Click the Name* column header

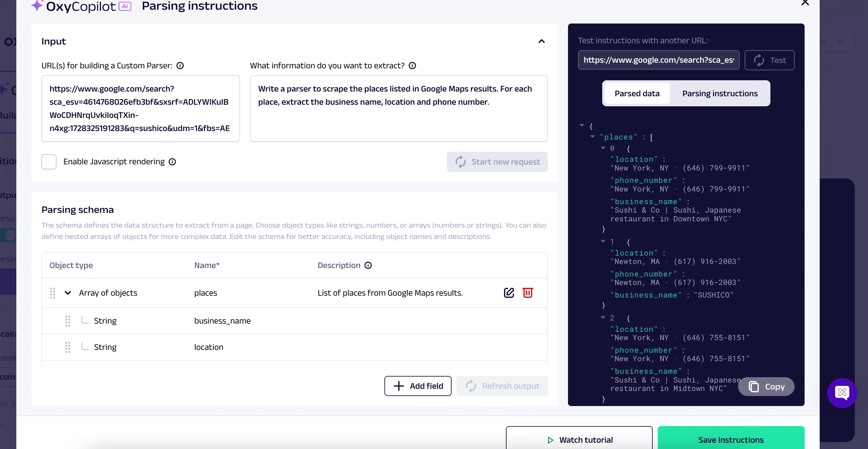[206, 265]
